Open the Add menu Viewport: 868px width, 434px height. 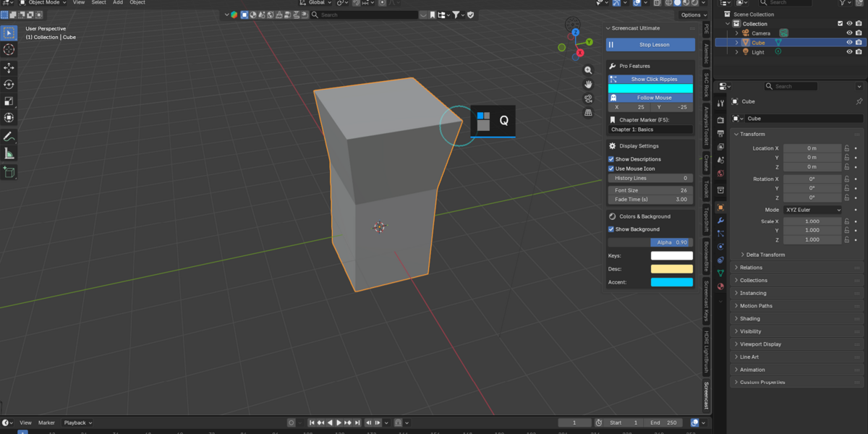[x=118, y=3]
